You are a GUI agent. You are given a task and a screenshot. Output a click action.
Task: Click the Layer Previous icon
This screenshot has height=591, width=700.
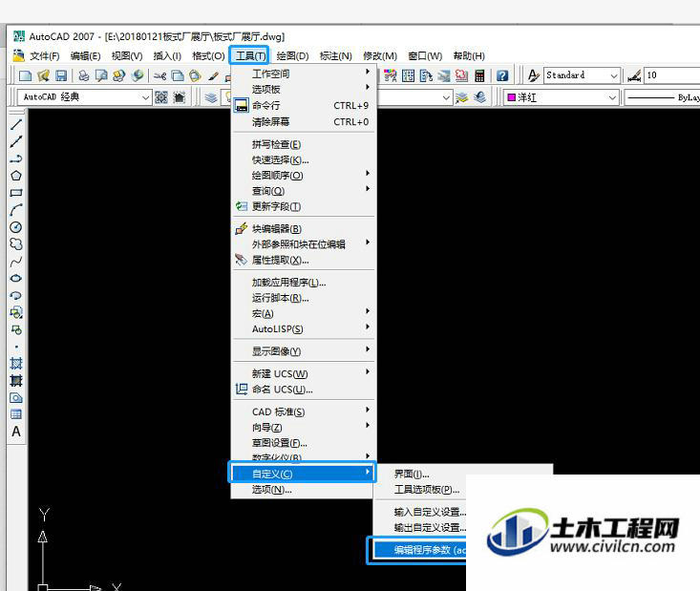tap(480, 96)
